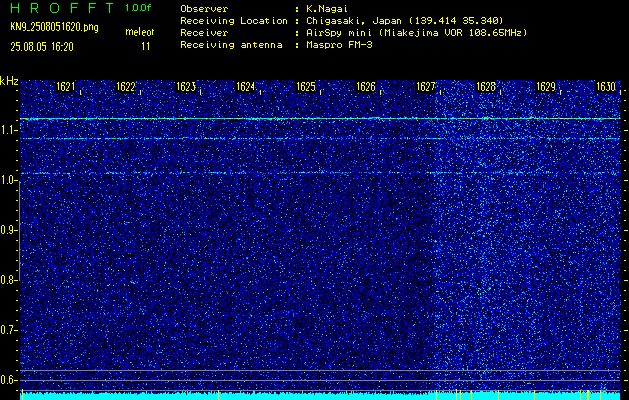
Task: Click the Receiving antenna label
Action: [x=231, y=45]
